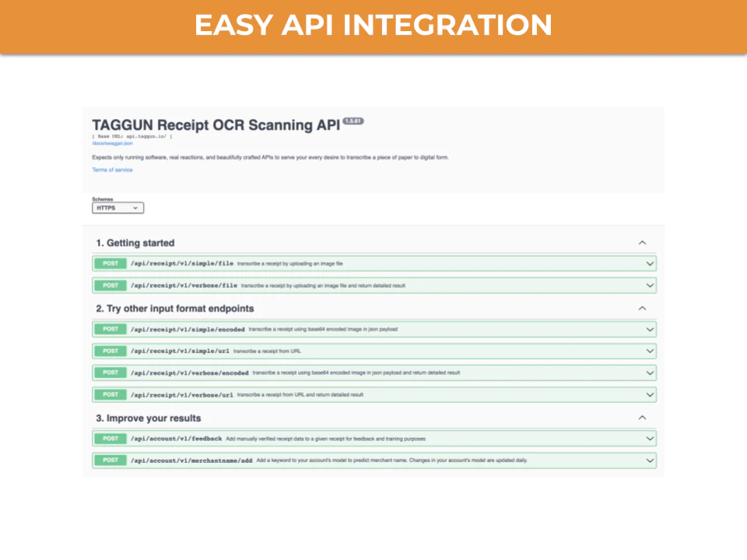The width and height of the screenshot is (747, 560).
Task: Expand the /api/account/v1/merchantname/add row arrow
Action: 650,460
